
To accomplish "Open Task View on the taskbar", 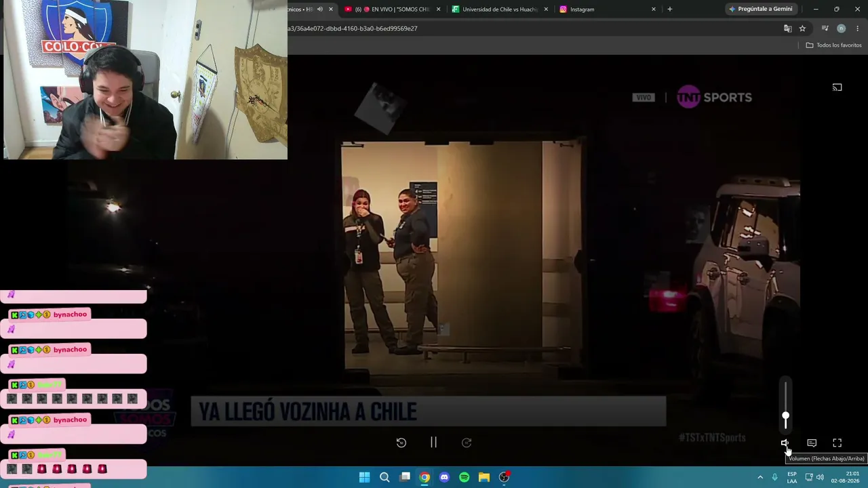I will coord(405,477).
